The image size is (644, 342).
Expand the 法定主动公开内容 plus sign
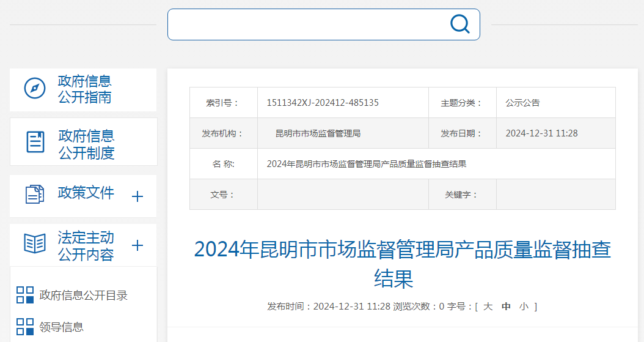(x=137, y=245)
